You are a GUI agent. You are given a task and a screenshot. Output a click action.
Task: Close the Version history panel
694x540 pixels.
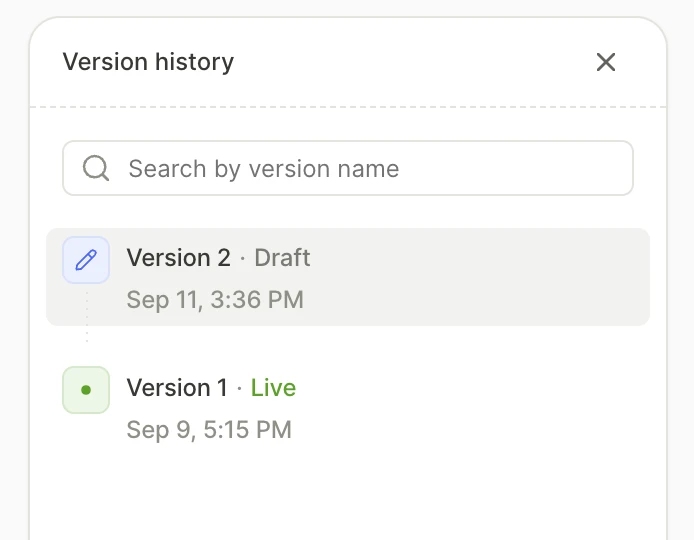pyautogui.click(x=605, y=62)
